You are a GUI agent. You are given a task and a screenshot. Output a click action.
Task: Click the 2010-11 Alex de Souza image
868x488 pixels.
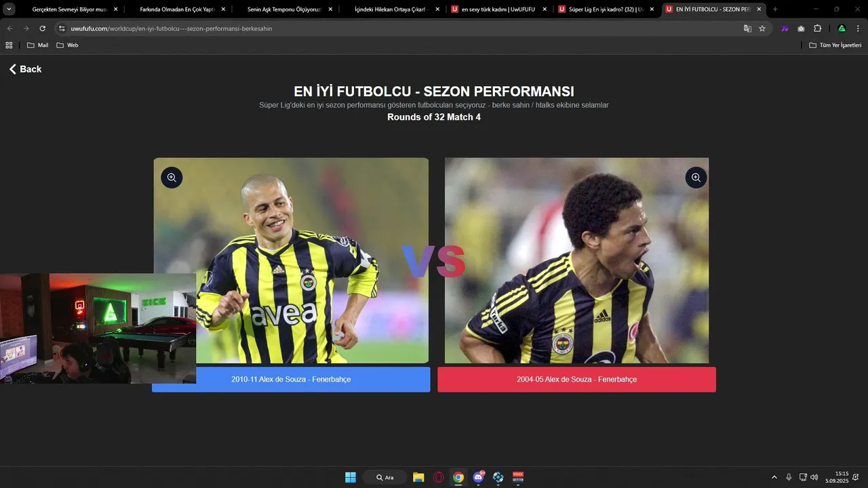click(291, 260)
